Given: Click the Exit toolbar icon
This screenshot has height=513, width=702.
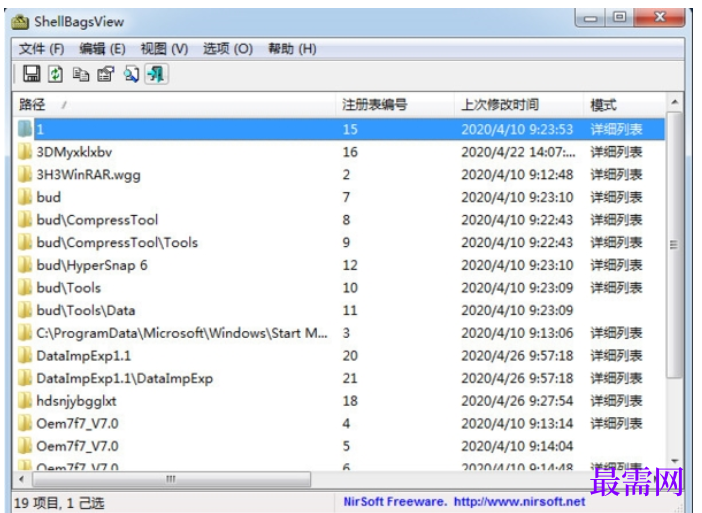Looking at the screenshot, I should point(156,74).
